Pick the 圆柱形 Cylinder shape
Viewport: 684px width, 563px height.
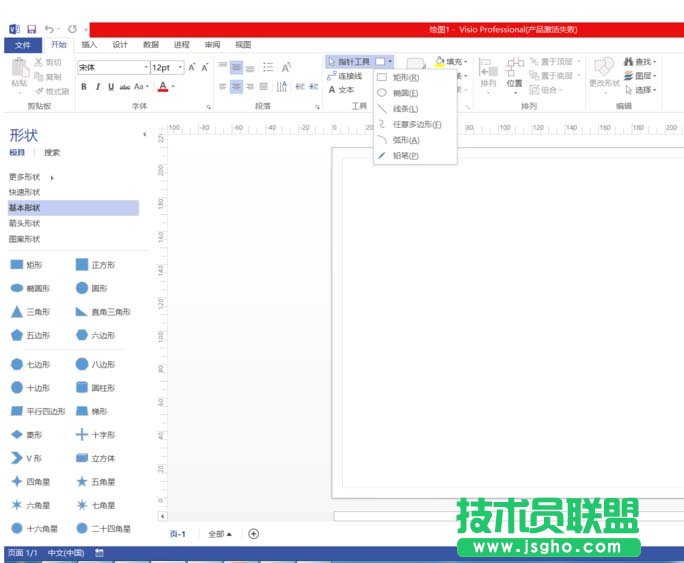click(x=95, y=388)
